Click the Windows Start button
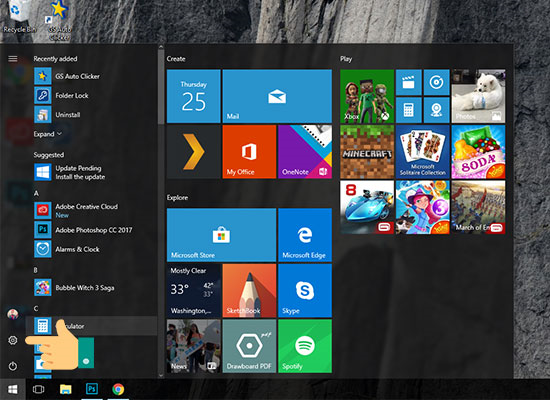The width and height of the screenshot is (550, 400). pyautogui.click(x=13, y=389)
